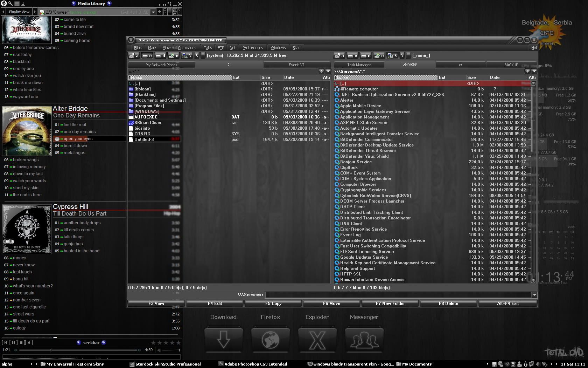Viewport: 588px width, 368px height.
Task: Click the volume slider in media player
Action: point(171,350)
